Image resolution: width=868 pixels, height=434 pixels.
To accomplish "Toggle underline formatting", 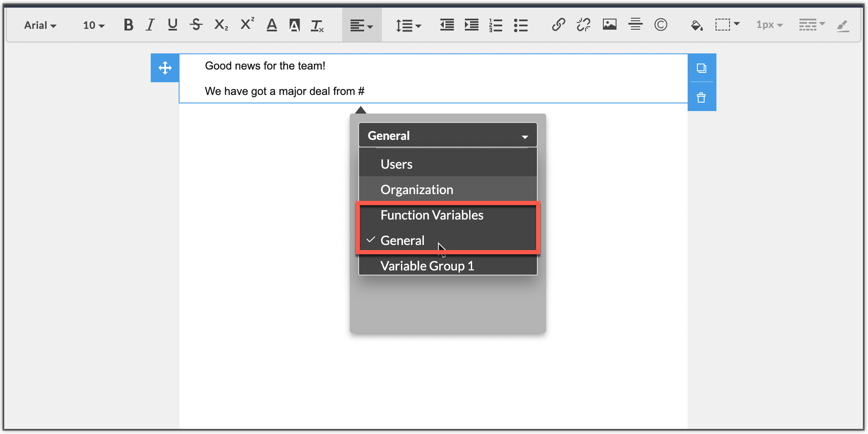I will [x=172, y=25].
